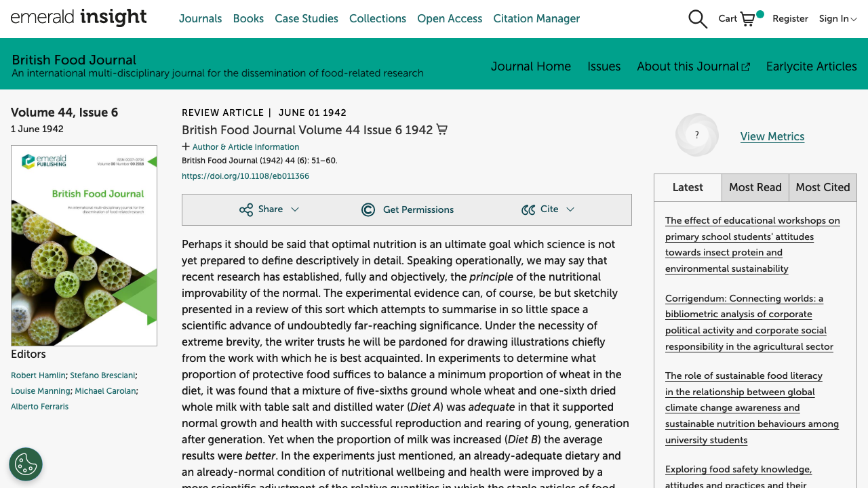Switch to the Most Read tab
This screenshot has width=868, height=488.
[755, 188]
